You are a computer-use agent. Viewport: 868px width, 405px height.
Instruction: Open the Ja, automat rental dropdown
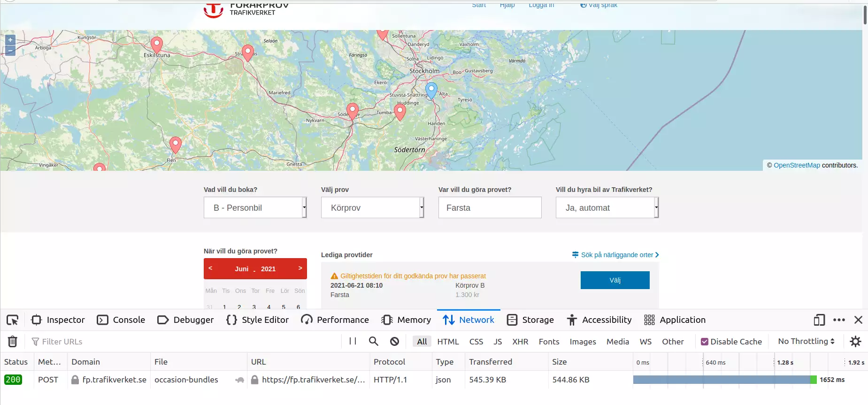(x=607, y=207)
